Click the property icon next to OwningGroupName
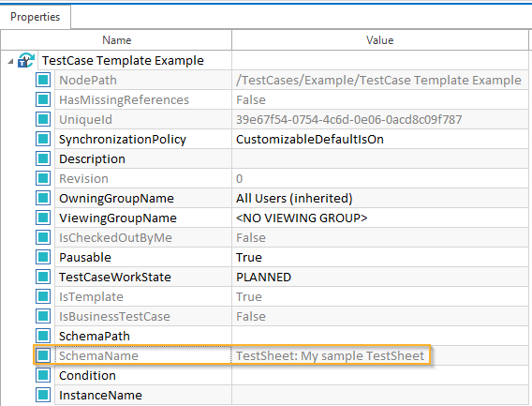 [43, 198]
